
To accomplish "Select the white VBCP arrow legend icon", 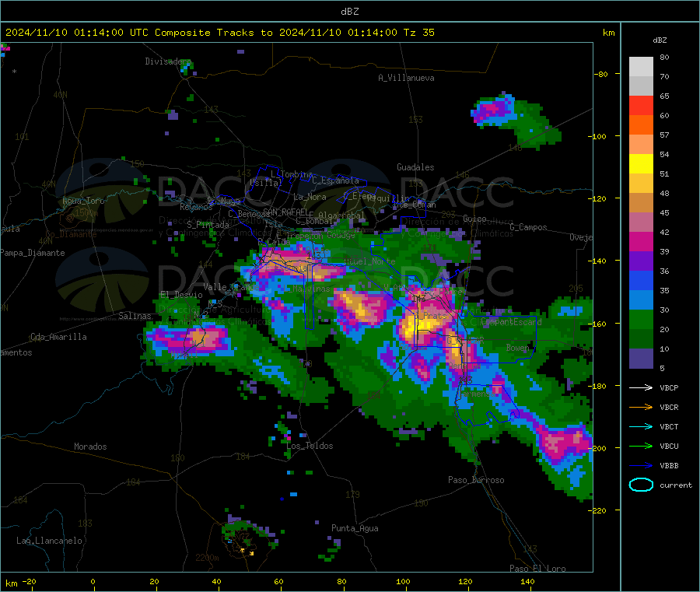I will (x=641, y=387).
